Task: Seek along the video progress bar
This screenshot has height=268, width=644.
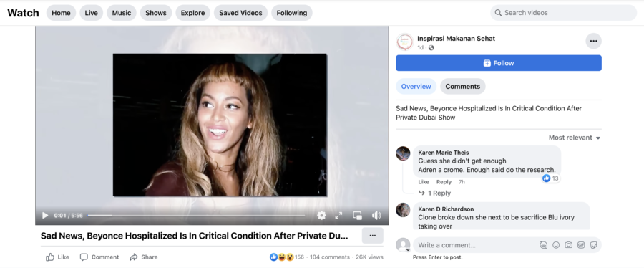Action: click(196, 216)
